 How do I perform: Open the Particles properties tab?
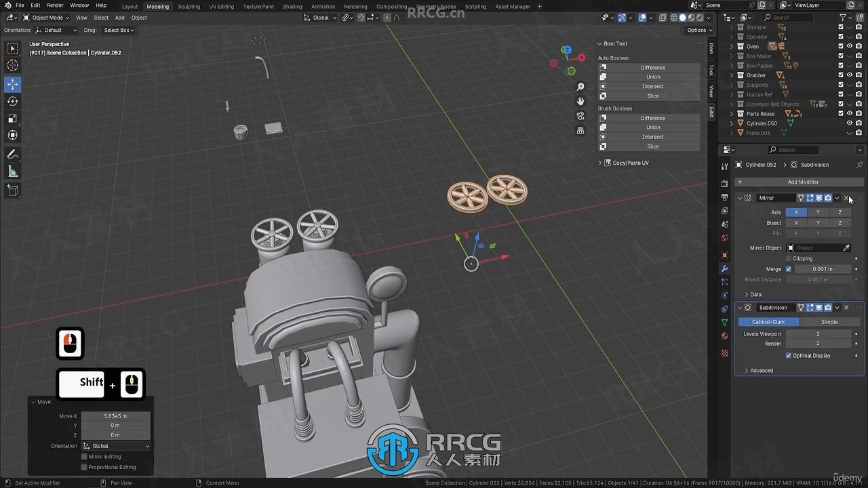pos(724,282)
